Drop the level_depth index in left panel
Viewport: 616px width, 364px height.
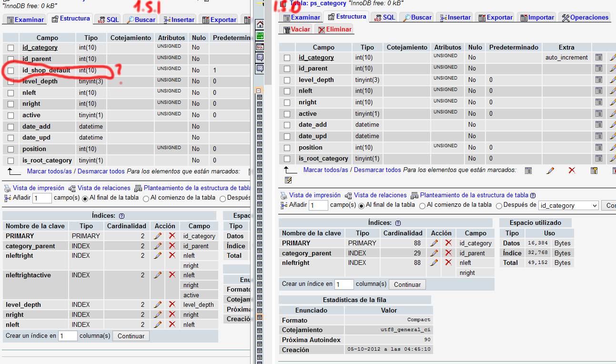pos(172,304)
